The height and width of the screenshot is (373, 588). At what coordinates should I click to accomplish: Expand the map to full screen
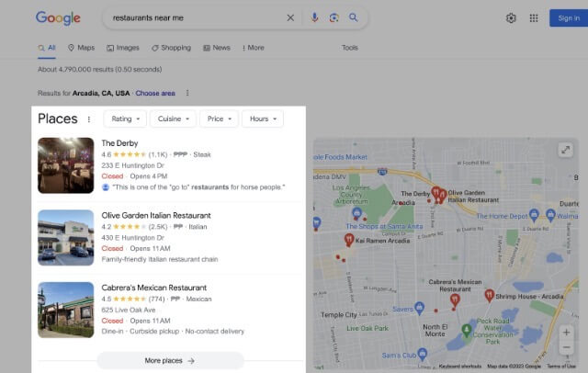tap(566, 151)
